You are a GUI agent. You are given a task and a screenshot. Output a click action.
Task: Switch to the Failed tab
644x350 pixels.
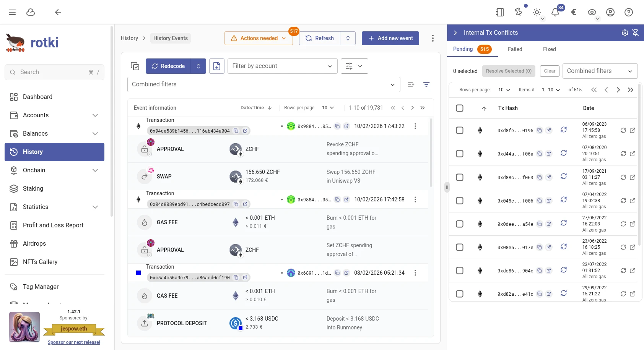[x=515, y=49]
